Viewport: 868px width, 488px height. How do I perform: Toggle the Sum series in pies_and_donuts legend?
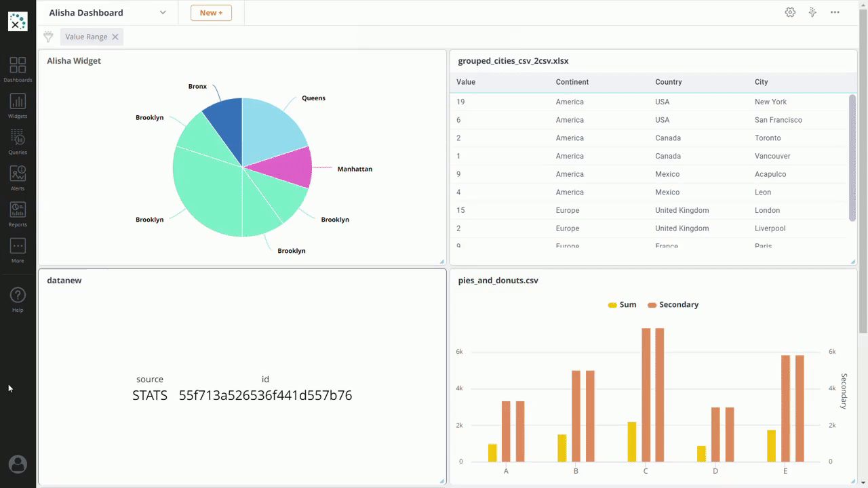(x=622, y=304)
